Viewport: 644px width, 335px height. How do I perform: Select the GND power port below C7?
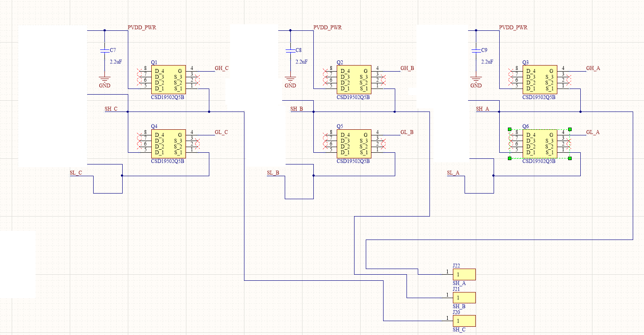(104, 82)
